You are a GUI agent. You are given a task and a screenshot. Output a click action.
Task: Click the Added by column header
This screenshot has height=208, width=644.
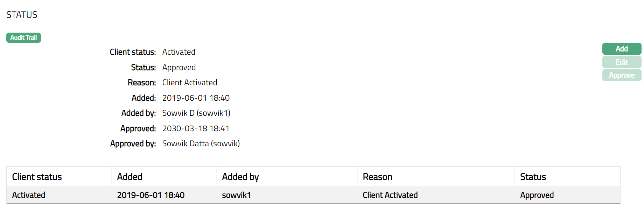240,177
